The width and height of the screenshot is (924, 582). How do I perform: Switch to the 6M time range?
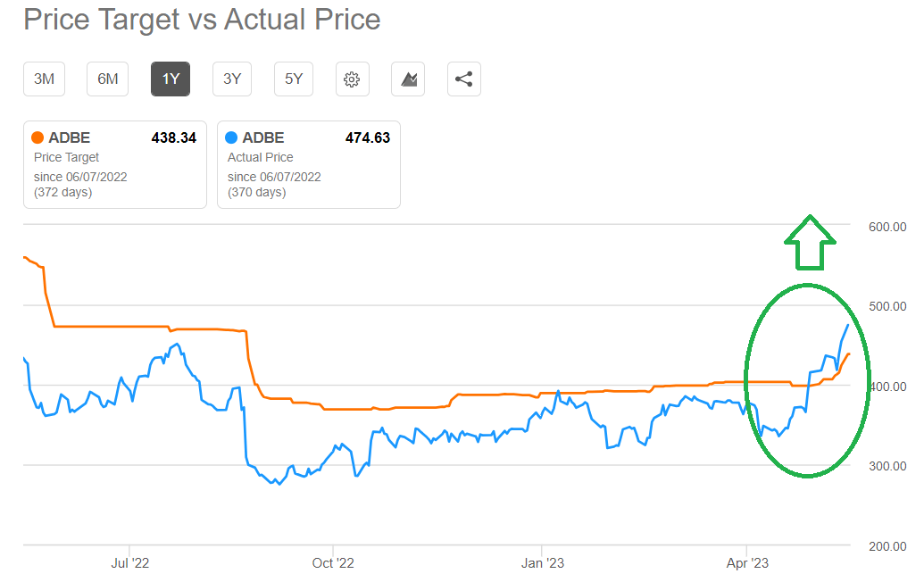(x=108, y=79)
